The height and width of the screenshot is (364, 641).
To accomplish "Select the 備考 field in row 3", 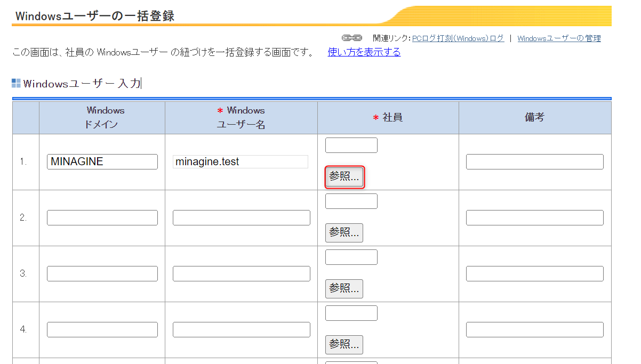I will pyautogui.click(x=535, y=273).
